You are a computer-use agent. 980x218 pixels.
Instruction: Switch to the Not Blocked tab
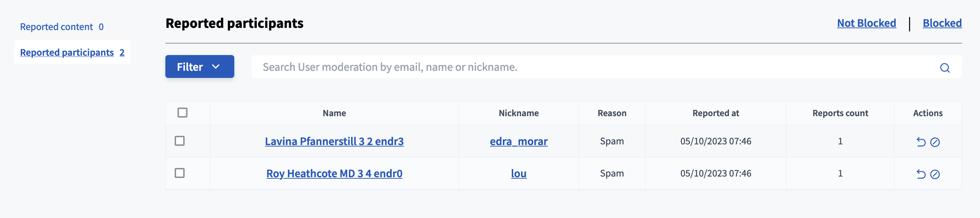(866, 23)
